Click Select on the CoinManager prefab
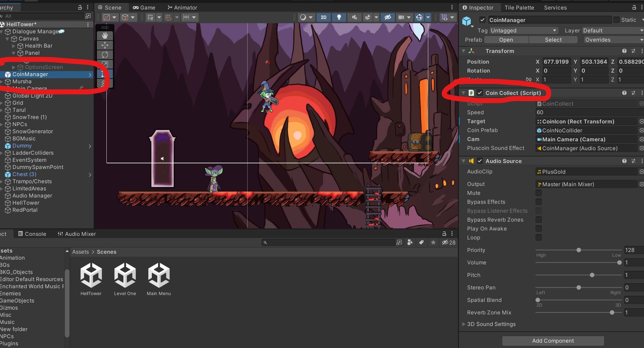644x348 pixels. [553, 40]
